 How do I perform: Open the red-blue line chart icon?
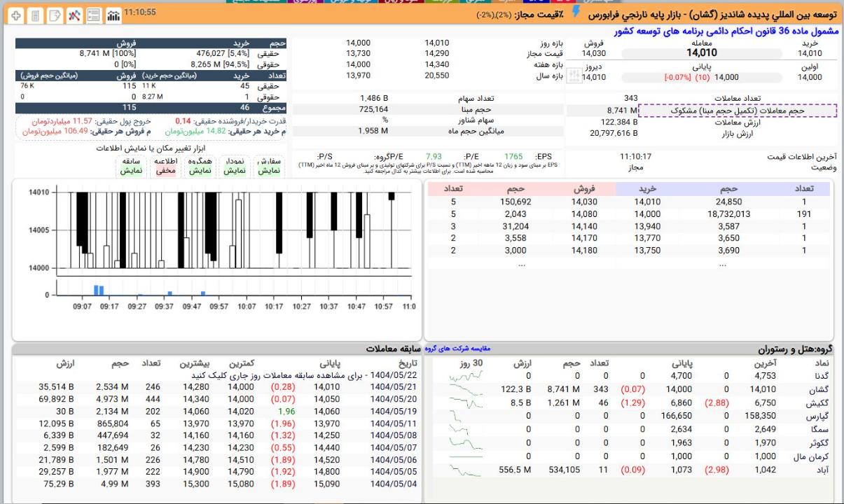pyautogui.click(x=74, y=14)
